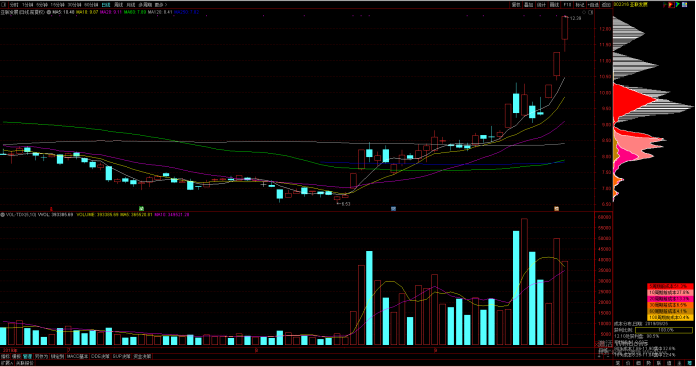Click the red-boxed arrow icon at top right

672,4
